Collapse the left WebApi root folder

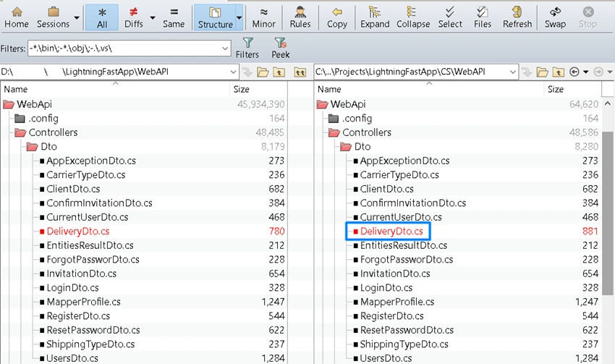8,104
